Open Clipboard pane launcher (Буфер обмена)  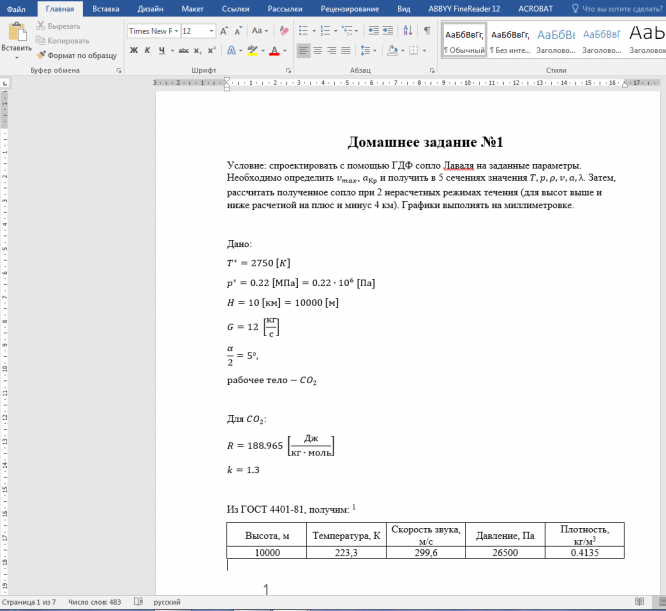coord(119,70)
